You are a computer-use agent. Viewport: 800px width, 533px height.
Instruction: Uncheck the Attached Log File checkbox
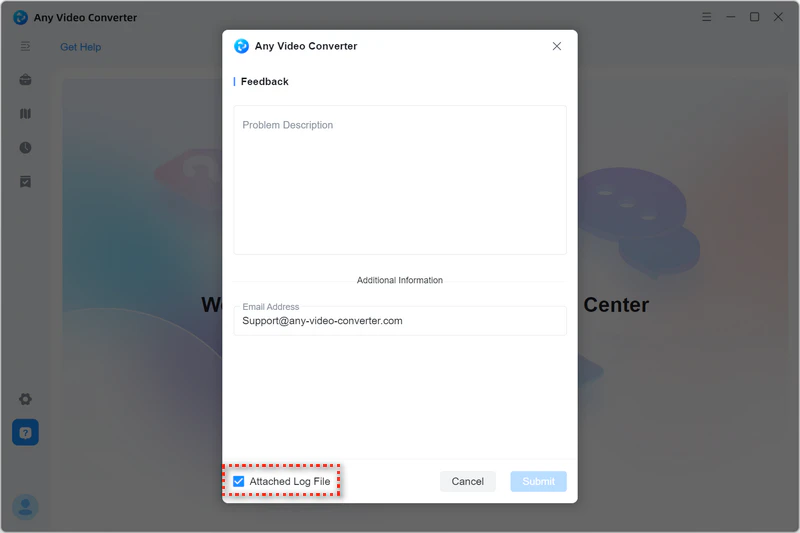[239, 481]
